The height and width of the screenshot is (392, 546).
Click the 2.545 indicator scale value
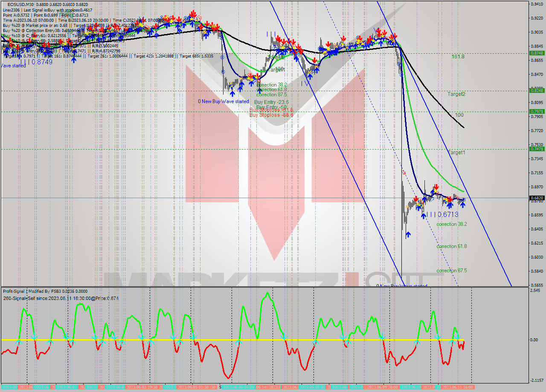tap(535, 290)
